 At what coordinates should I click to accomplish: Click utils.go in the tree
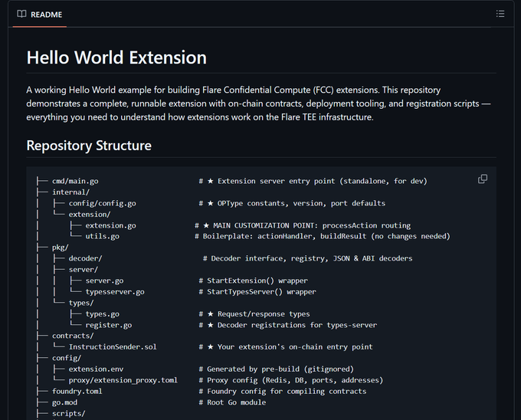tap(103, 236)
